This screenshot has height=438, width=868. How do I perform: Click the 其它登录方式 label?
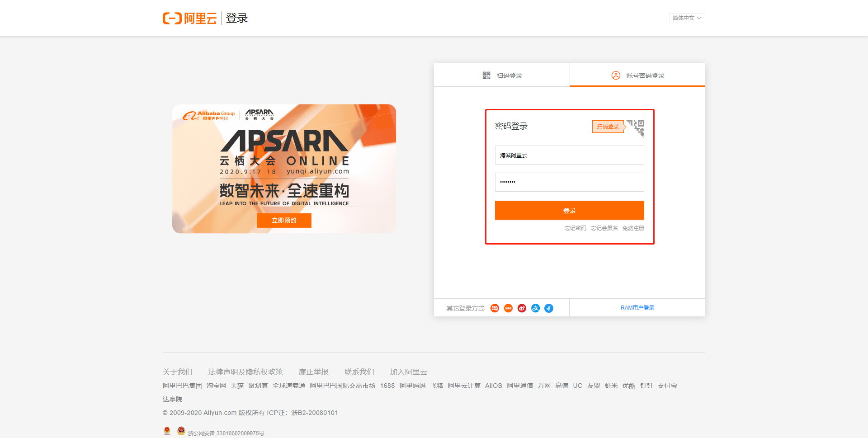[x=465, y=308]
